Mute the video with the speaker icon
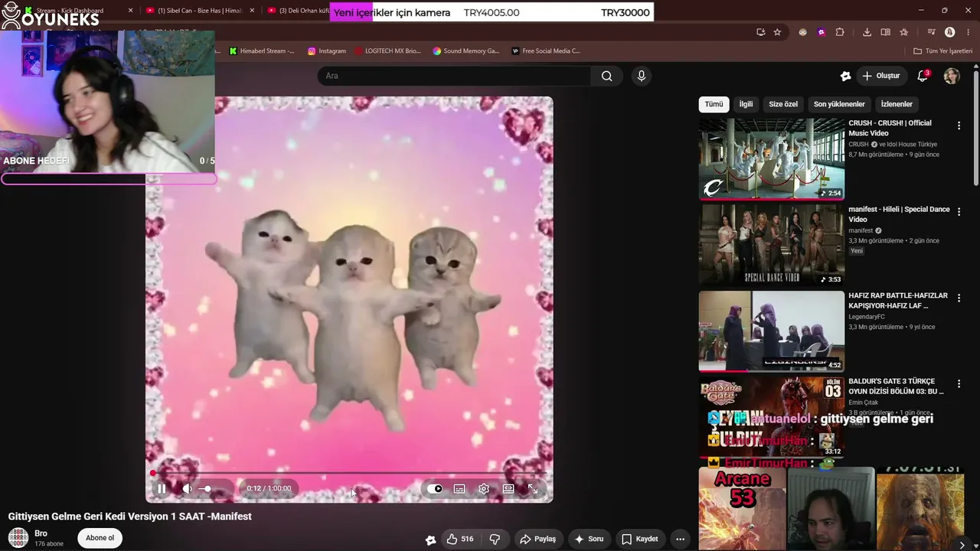Screen dimensions: 980x551 (x=188, y=488)
